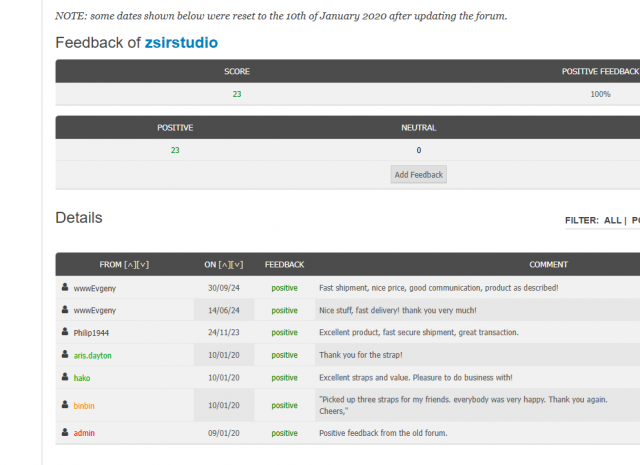640x465 pixels.
Task: Click comment 'Excellent straps and value' by hako
Action: pyautogui.click(x=416, y=377)
